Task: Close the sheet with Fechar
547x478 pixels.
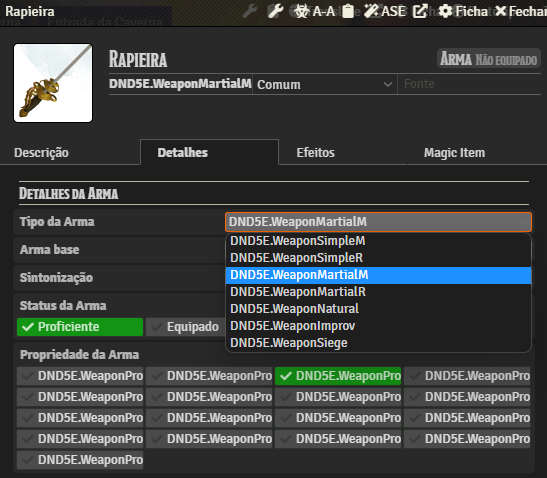Action: coord(521,12)
